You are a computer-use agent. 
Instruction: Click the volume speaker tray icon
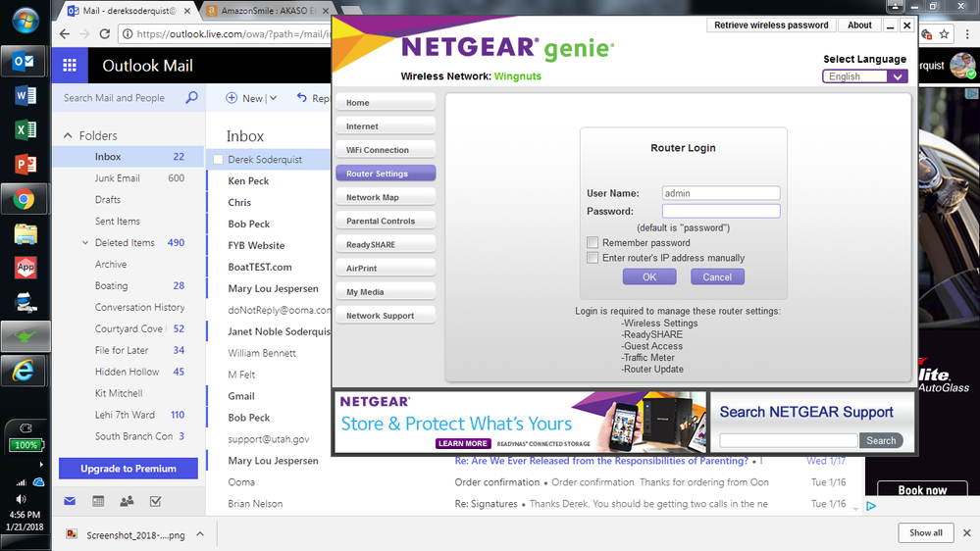coord(22,499)
